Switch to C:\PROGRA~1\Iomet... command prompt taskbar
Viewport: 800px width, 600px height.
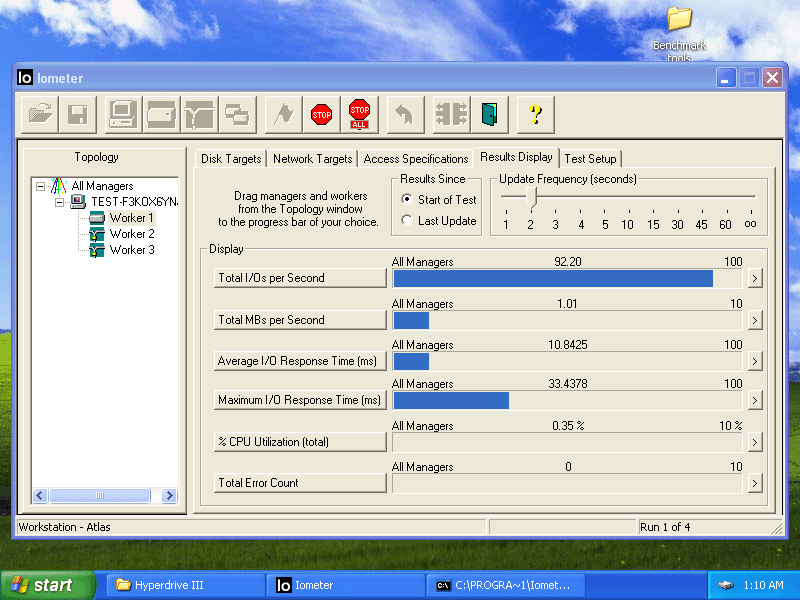[x=505, y=585]
